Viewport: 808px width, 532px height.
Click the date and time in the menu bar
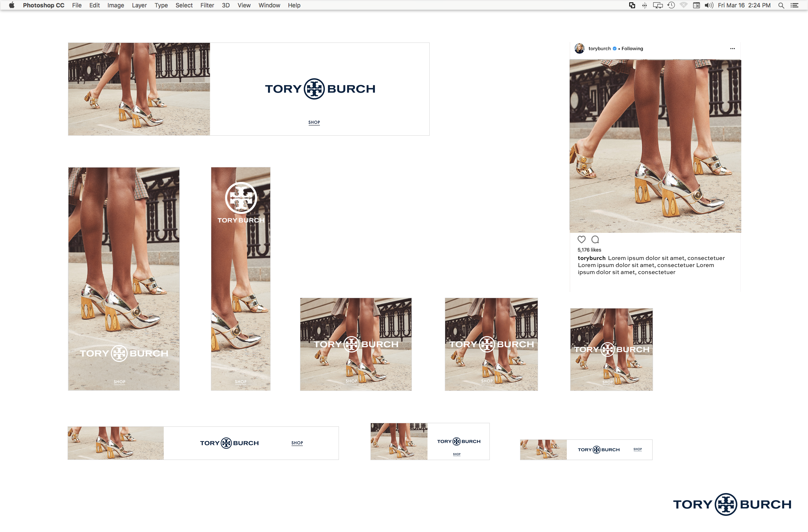coord(744,5)
